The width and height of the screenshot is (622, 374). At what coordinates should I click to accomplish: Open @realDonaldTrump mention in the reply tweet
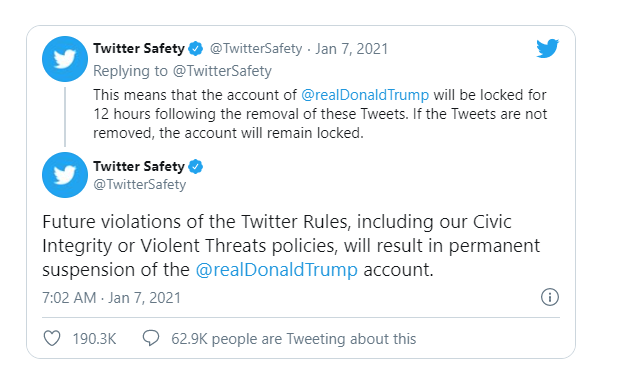(x=365, y=95)
